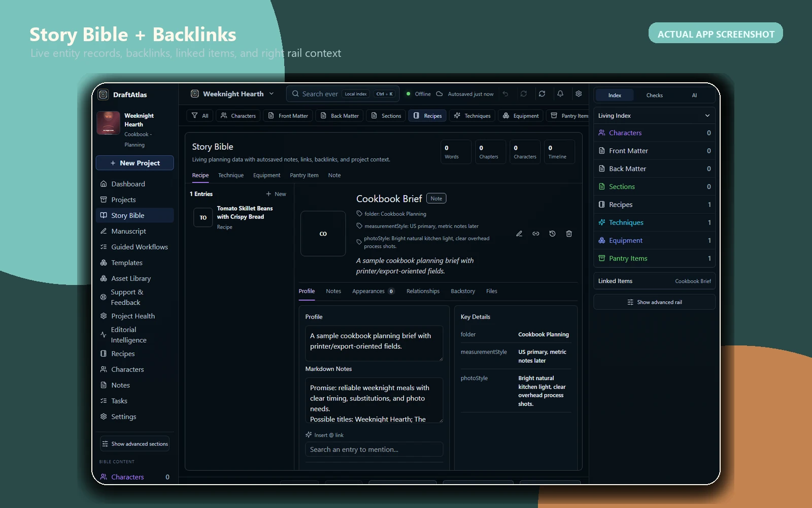Expand the Linked Items section
The image size is (812, 508).
655,281
